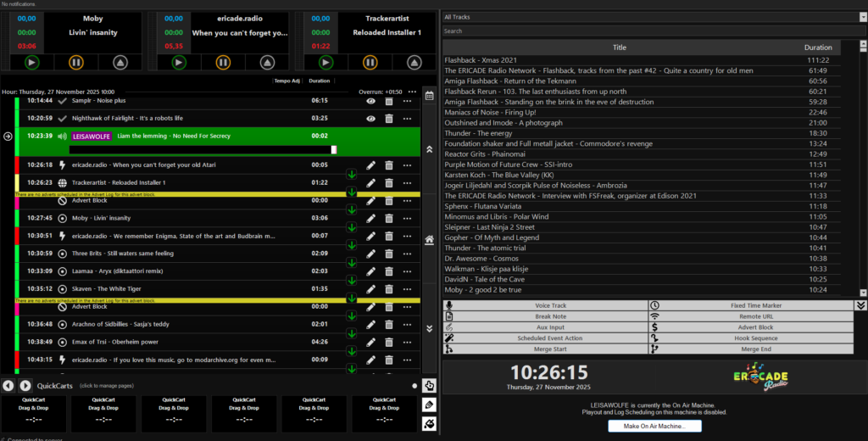The width and height of the screenshot is (868, 441).
Task: Pause the ericade.radio player deck
Action: pyautogui.click(x=222, y=62)
